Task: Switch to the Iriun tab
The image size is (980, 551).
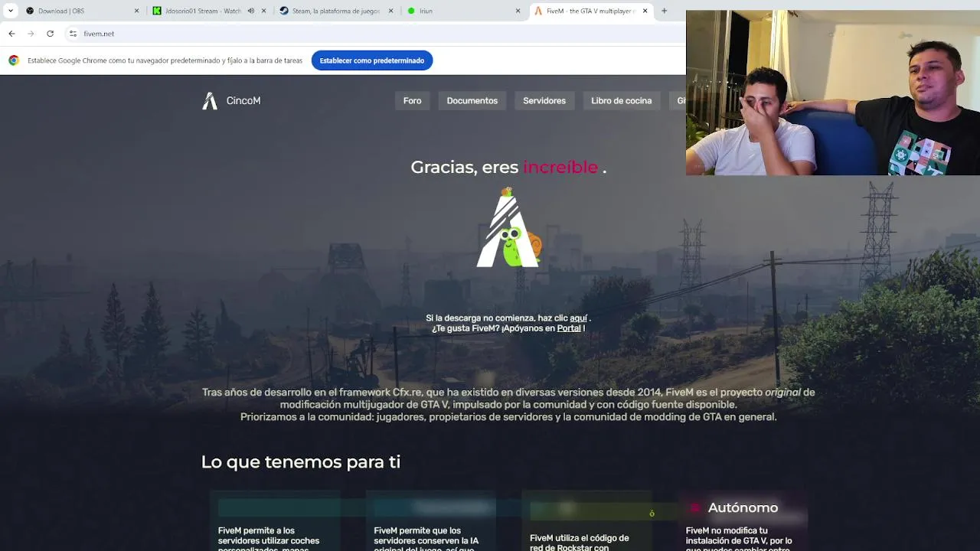Action: coord(462,11)
